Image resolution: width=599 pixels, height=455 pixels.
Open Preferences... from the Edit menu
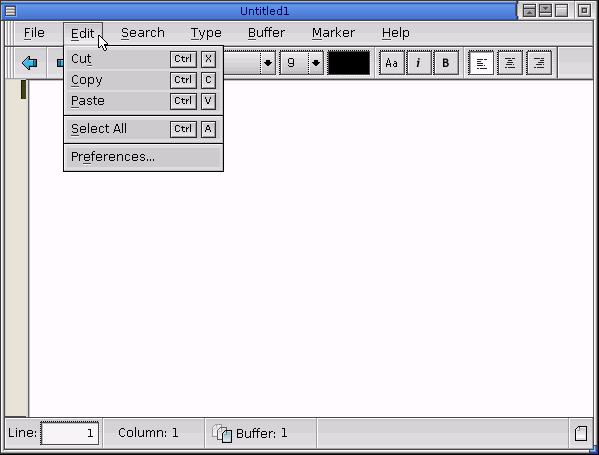(x=143, y=157)
